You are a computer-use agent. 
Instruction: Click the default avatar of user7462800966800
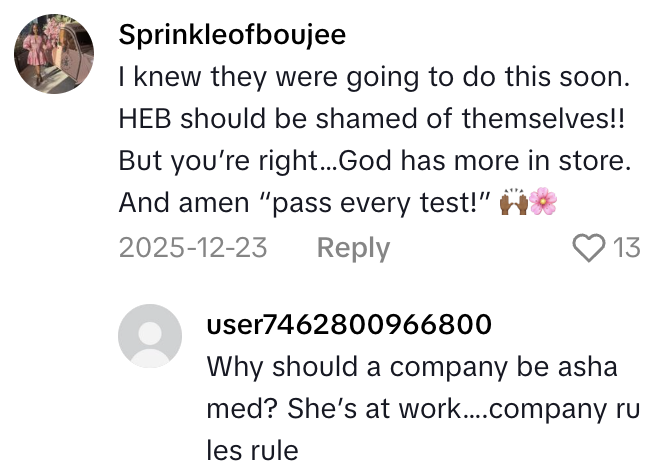150,336
